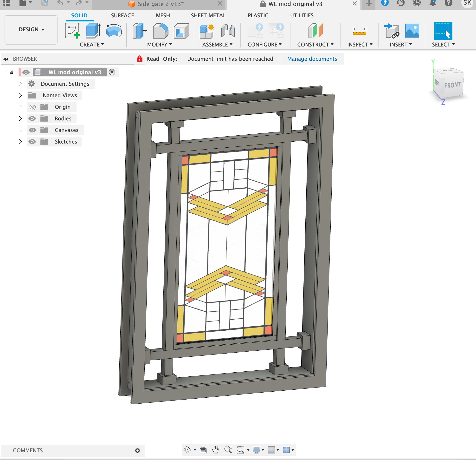Click the Revolve tool icon
This screenshot has width=476, height=460.
tap(114, 31)
